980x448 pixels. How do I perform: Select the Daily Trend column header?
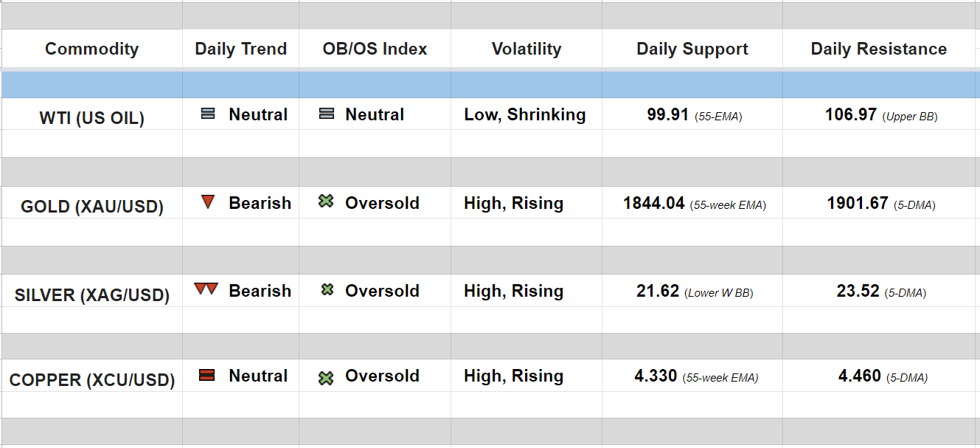click(x=240, y=49)
